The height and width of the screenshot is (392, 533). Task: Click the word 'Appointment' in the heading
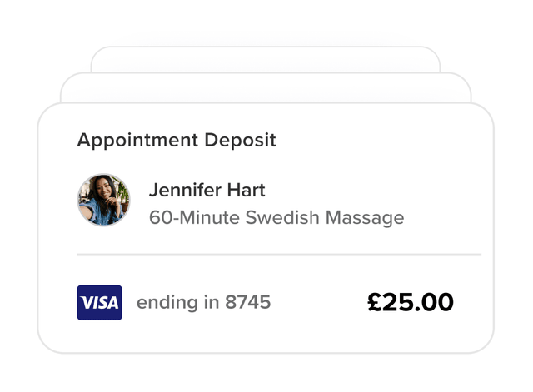[x=138, y=140]
